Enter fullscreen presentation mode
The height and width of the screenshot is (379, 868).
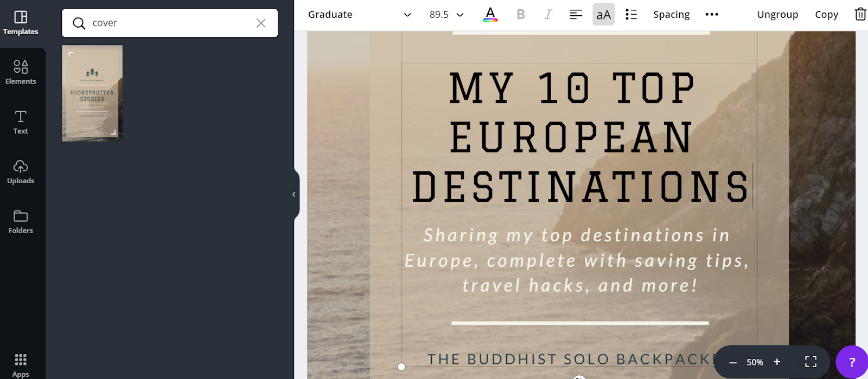(810, 362)
